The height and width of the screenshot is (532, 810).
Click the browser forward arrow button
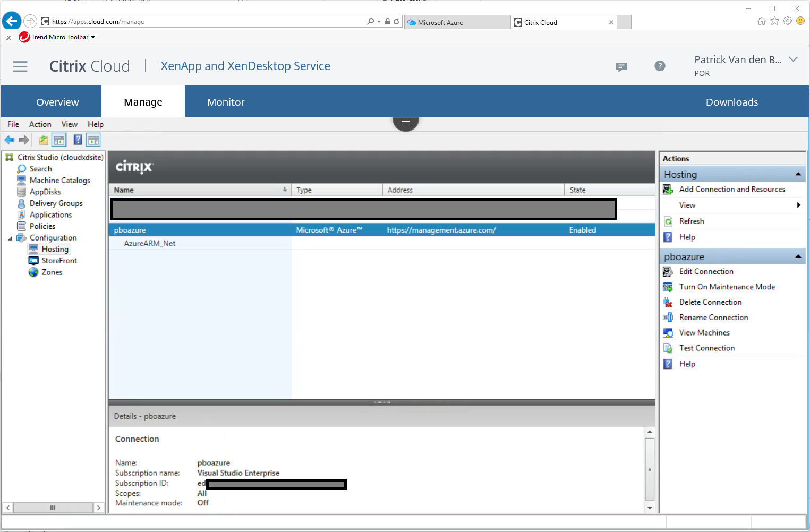point(30,21)
